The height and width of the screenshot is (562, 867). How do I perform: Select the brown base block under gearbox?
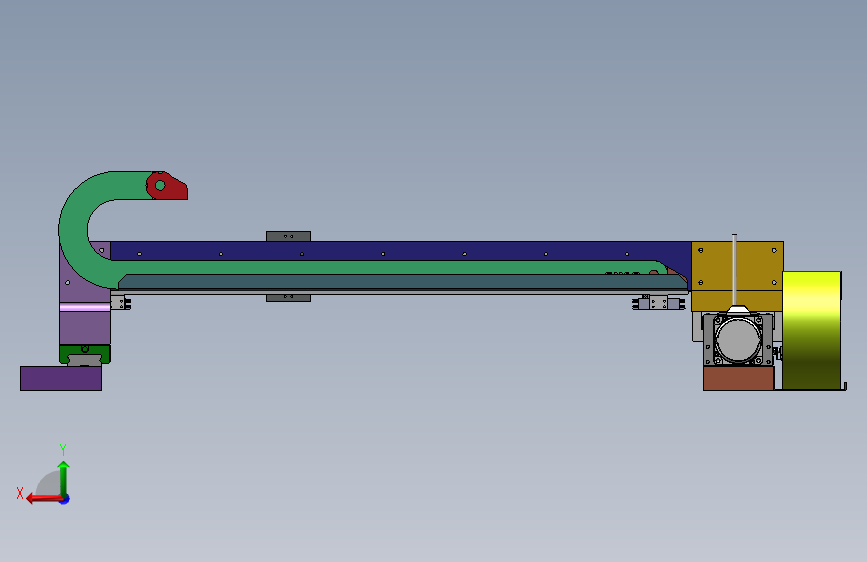tap(738, 378)
